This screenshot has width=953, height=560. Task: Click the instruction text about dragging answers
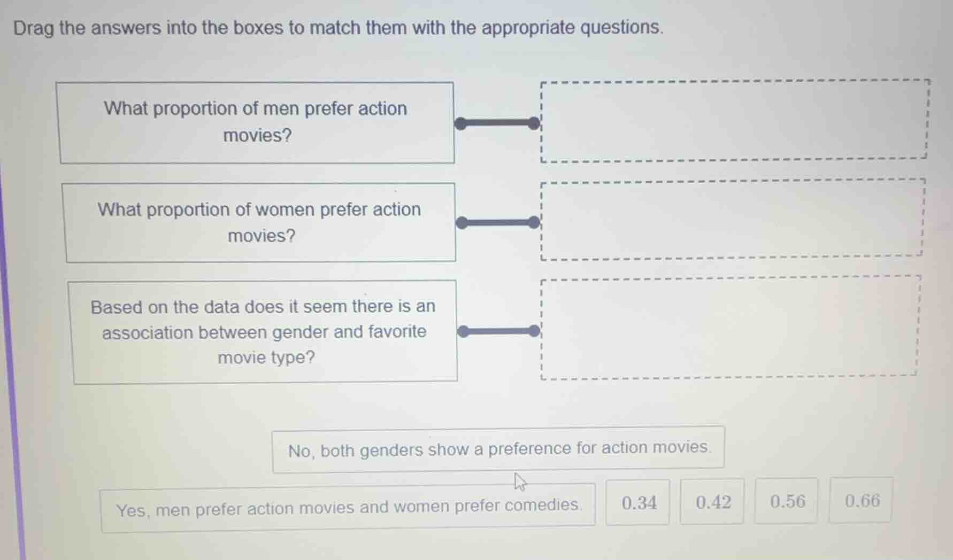click(338, 28)
